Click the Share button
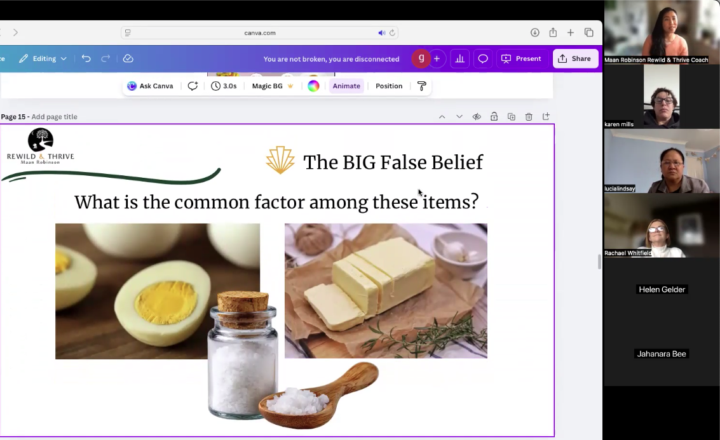This screenshot has height=440, width=720. point(575,59)
